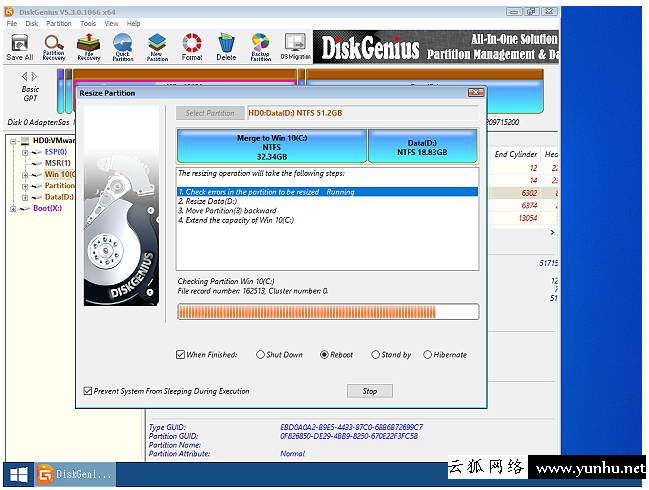The image size is (649, 490).
Task: Click the End Cylinder column header
Action: click(515, 154)
